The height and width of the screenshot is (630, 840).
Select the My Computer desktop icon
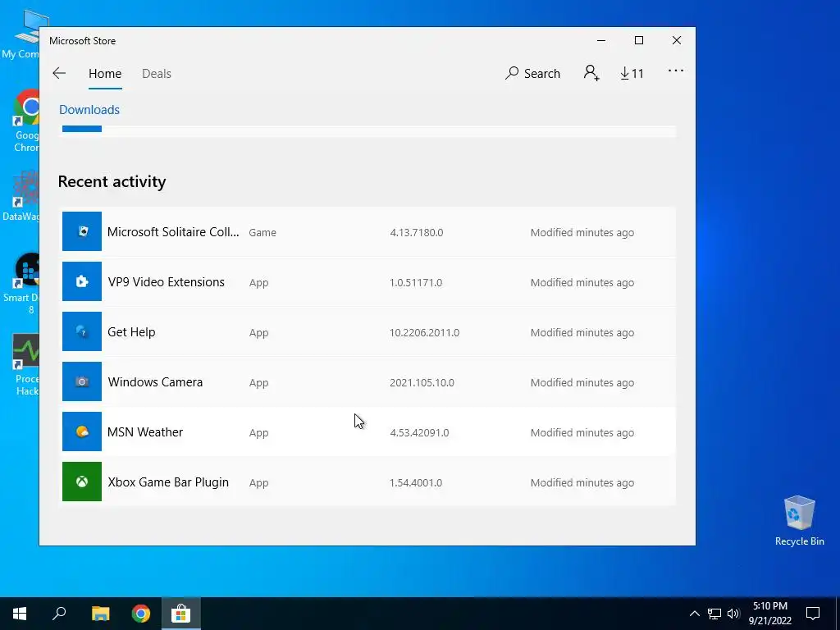[21, 35]
